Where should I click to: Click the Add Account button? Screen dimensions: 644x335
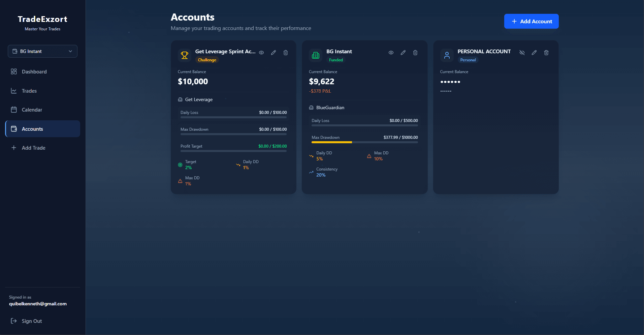[531, 21]
